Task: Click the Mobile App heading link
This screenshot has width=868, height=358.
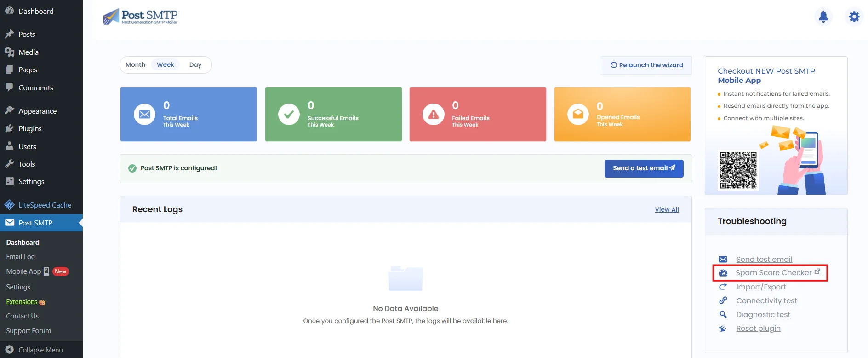Action: (739, 80)
